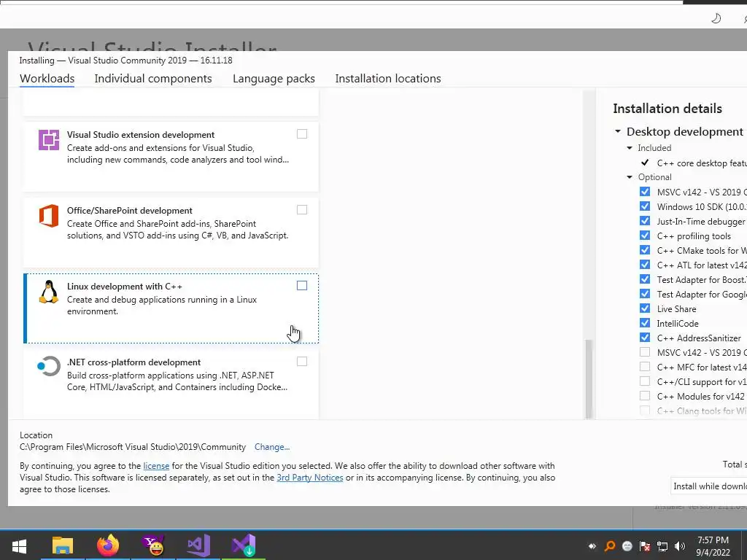This screenshot has height=560, width=747.
Task: Click the Linux penguin workload icon
Action: [x=49, y=292]
